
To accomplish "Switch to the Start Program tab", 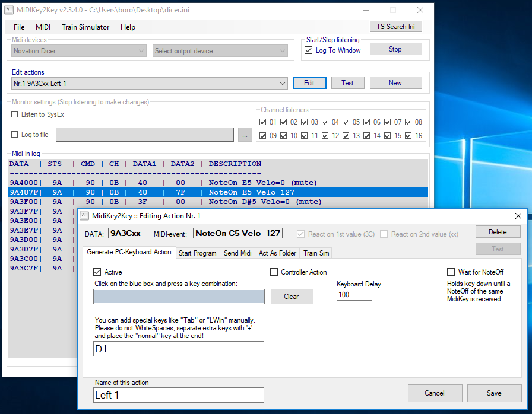I will point(198,253).
